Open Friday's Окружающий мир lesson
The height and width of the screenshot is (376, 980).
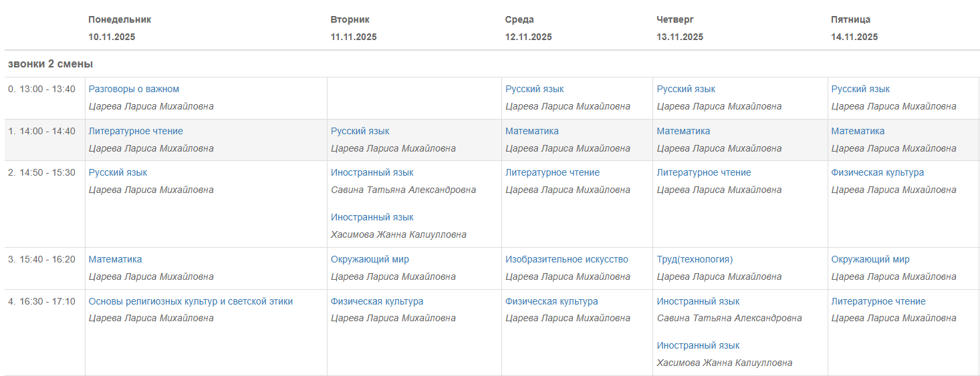tap(870, 259)
